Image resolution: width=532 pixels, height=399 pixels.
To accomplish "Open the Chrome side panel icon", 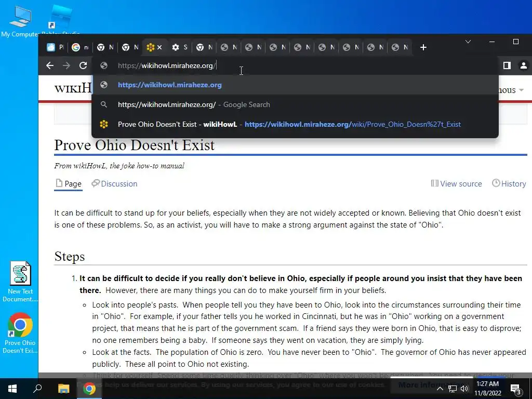I will click(507, 65).
